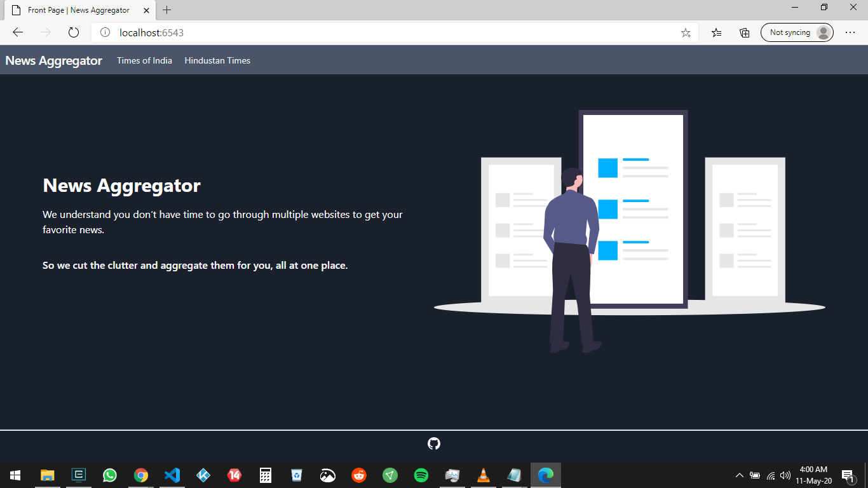The image size is (868, 488).
Task: Open the dark monitor icon beside File Explorer
Action: [x=79, y=475]
